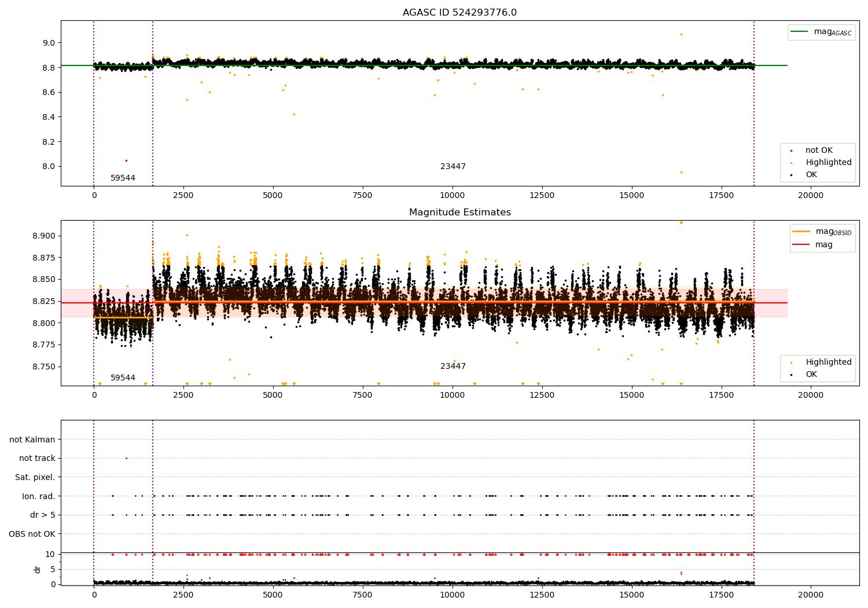The image size is (868, 608).
Task: Click the 'Ion. rad.' row label
Action: tap(39, 497)
